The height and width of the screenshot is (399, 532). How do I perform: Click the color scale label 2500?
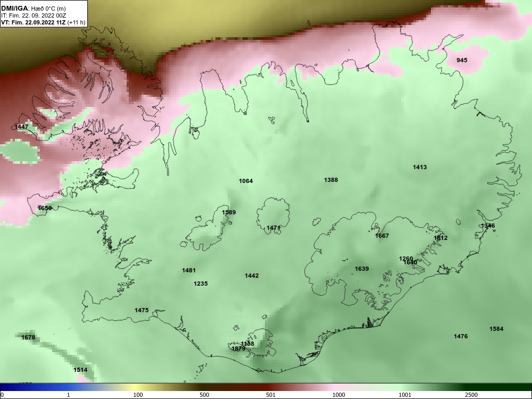(471, 395)
